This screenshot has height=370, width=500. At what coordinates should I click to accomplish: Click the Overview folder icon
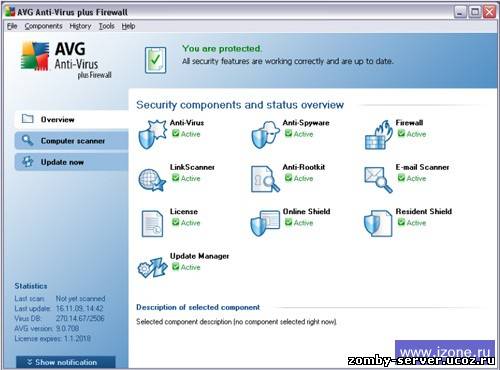tap(28, 119)
